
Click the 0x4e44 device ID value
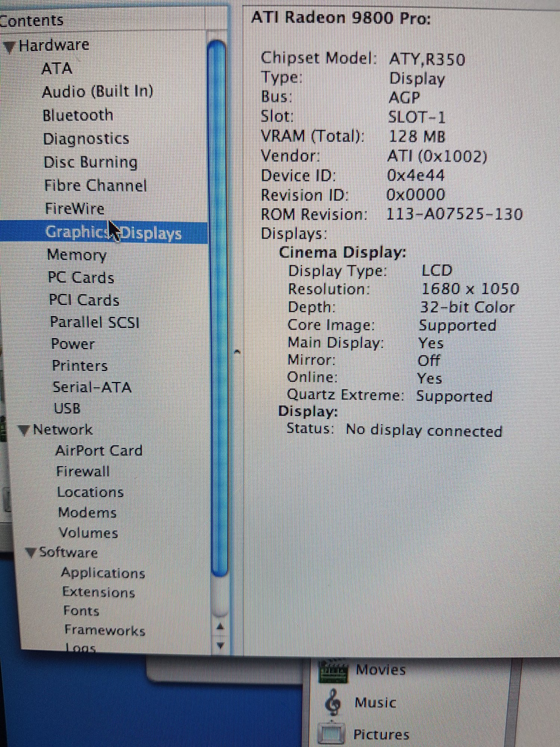click(x=416, y=175)
